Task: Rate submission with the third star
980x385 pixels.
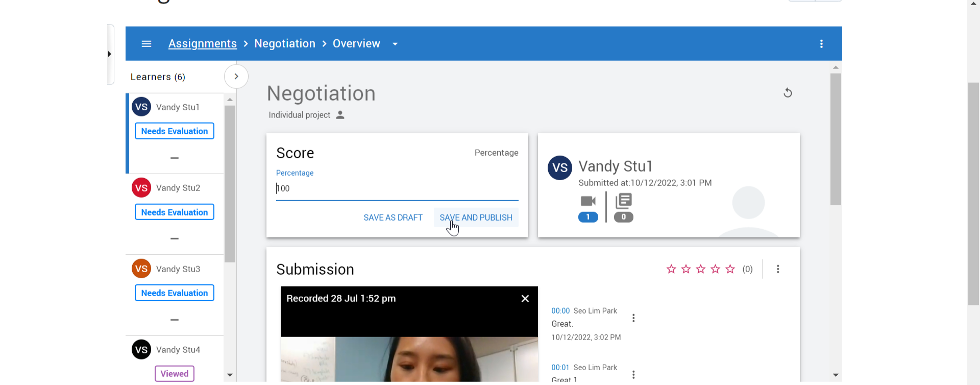Action: (701, 269)
